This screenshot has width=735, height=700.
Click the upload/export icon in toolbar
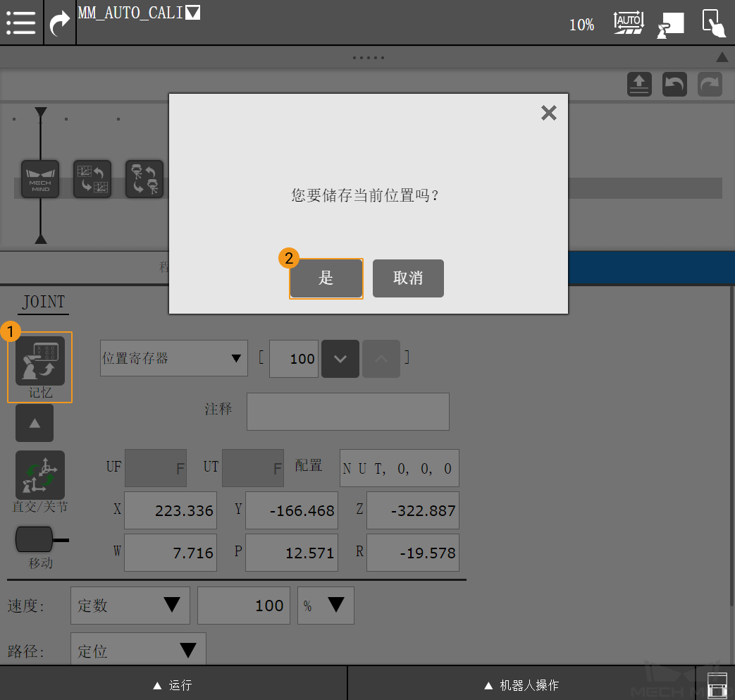point(639,85)
